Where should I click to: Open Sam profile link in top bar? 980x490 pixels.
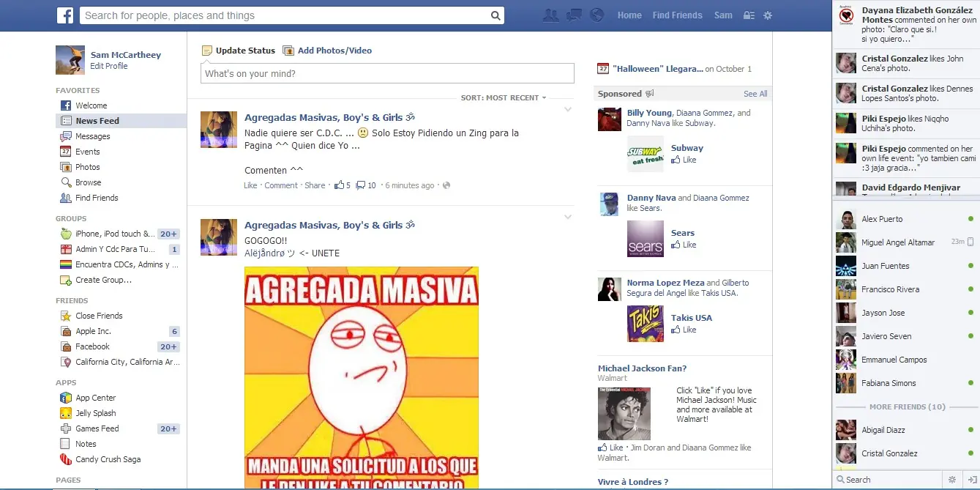(723, 15)
